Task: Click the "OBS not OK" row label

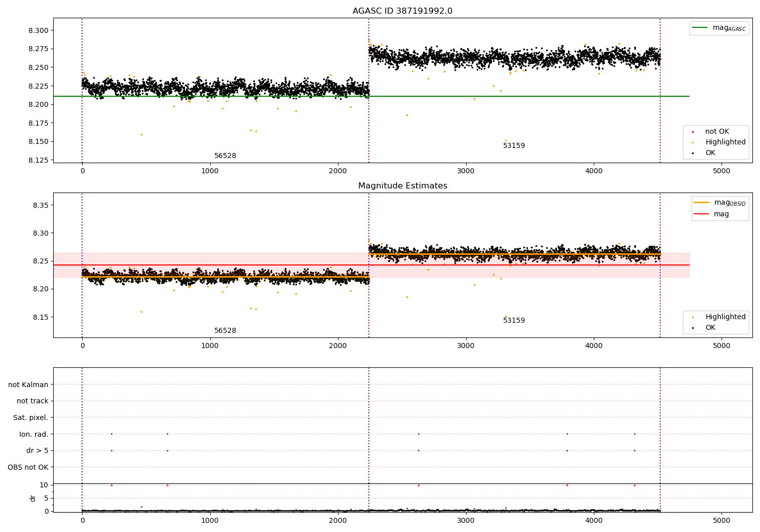Action: pyautogui.click(x=28, y=467)
